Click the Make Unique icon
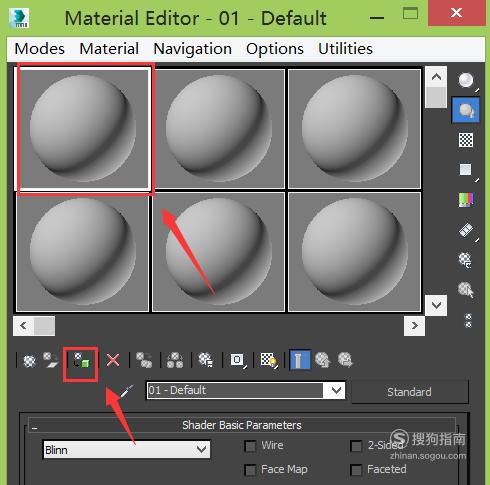The width and height of the screenshot is (490, 485). pos(175,361)
